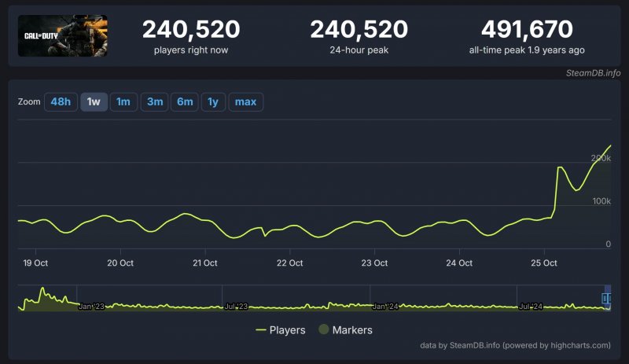This screenshot has width=629, height=364.
Task: Click the 100k y-axis label
Action: coord(601,201)
